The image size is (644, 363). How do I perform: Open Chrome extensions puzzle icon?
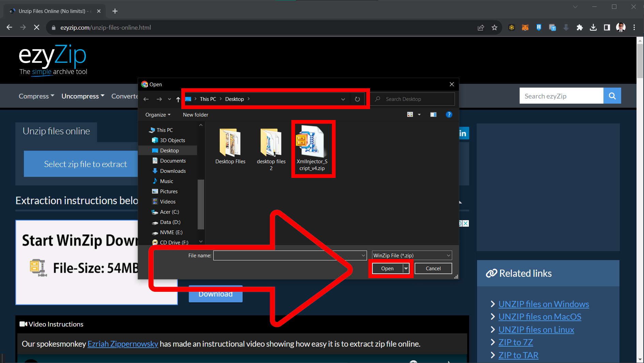(x=580, y=28)
